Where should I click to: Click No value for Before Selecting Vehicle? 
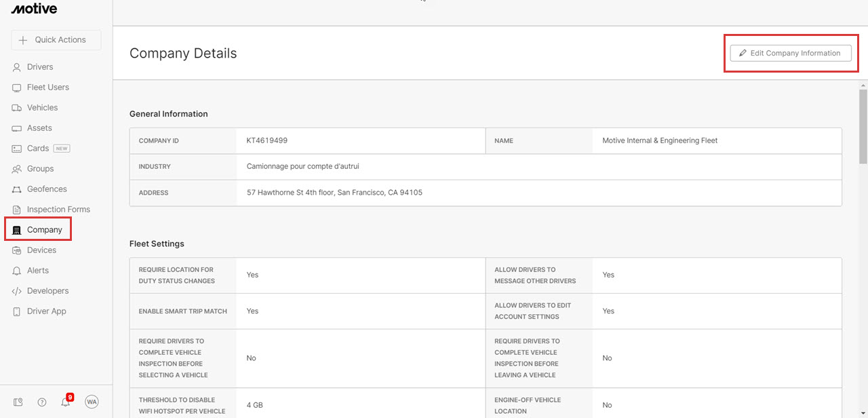click(x=252, y=358)
